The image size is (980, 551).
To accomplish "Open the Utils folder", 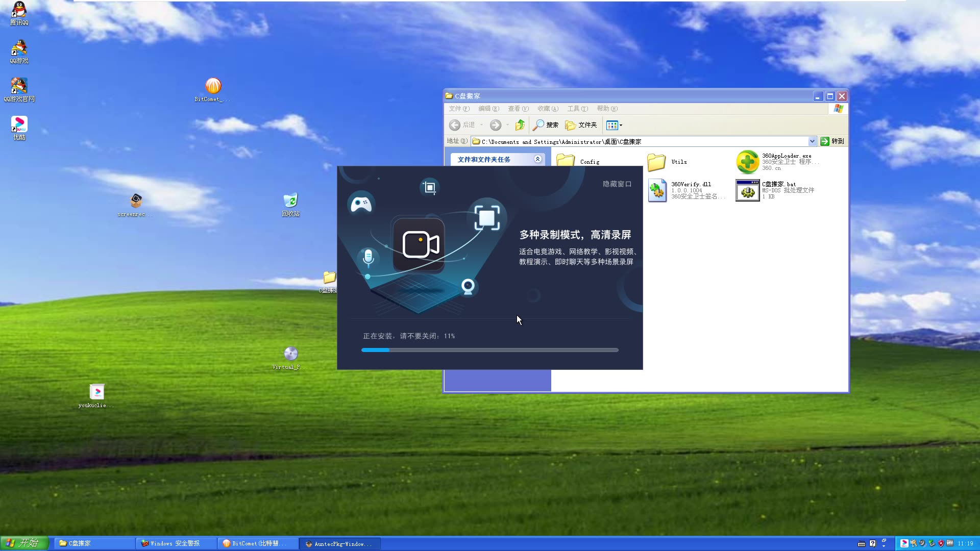I will (x=656, y=162).
